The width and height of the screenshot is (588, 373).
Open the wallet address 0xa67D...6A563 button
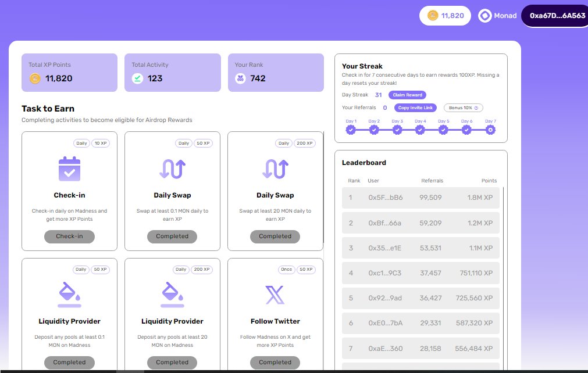(x=556, y=16)
